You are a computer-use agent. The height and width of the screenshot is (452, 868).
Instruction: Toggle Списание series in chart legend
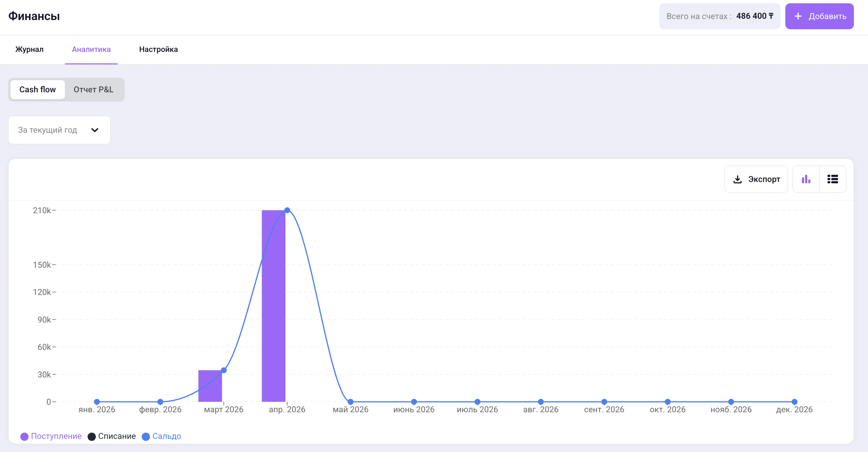[x=112, y=436]
